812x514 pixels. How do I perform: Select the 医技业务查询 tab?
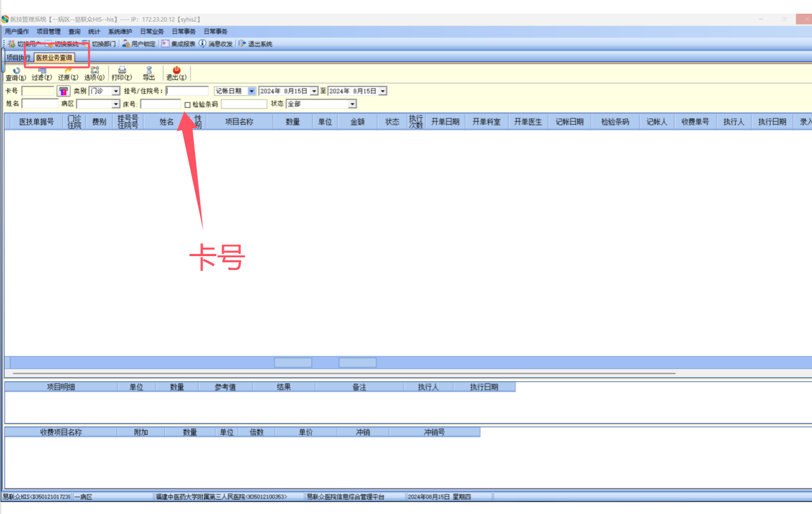54,57
